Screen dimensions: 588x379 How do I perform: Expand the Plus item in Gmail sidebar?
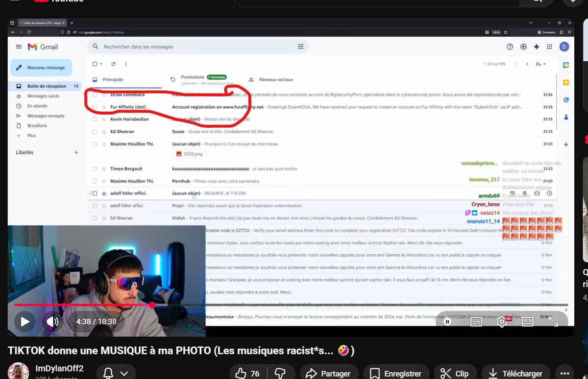click(x=31, y=136)
